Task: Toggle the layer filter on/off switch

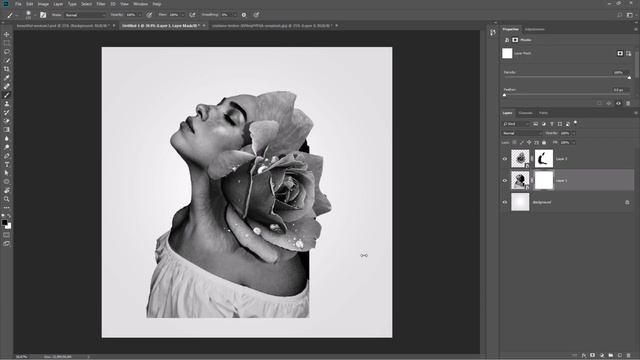Action: 576,122
